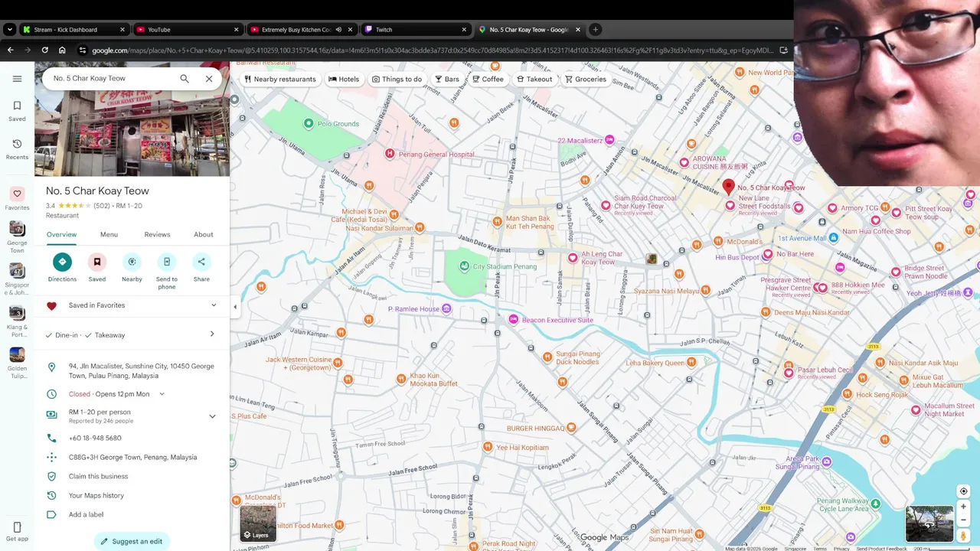Click the City Stadium Penang marker
Viewport: 980px width, 551px height.
pyautogui.click(x=464, y=266)
